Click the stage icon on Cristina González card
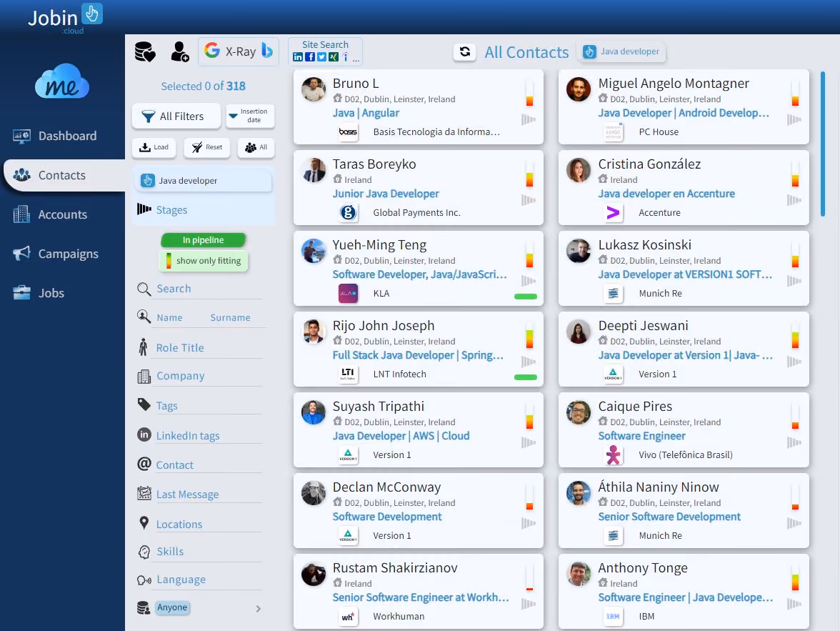 click(794, 200)
